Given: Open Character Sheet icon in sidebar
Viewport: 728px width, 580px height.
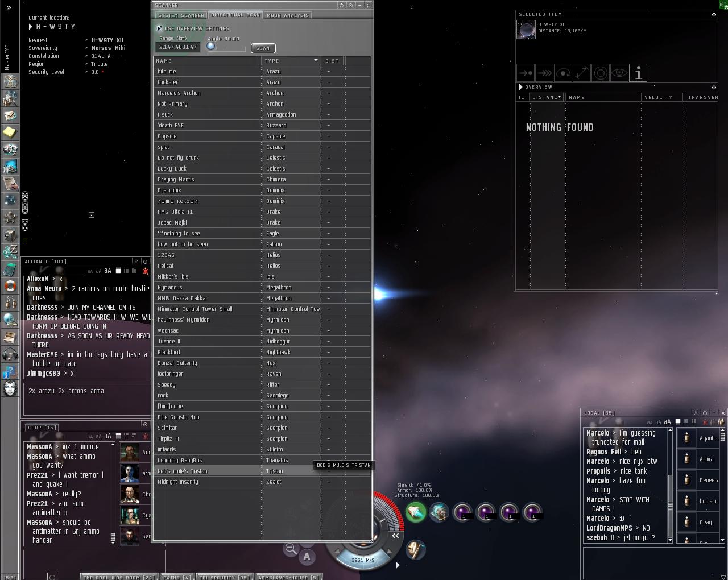Looking at the screenshot, I should pyautogui.click(x=10, y=81).
